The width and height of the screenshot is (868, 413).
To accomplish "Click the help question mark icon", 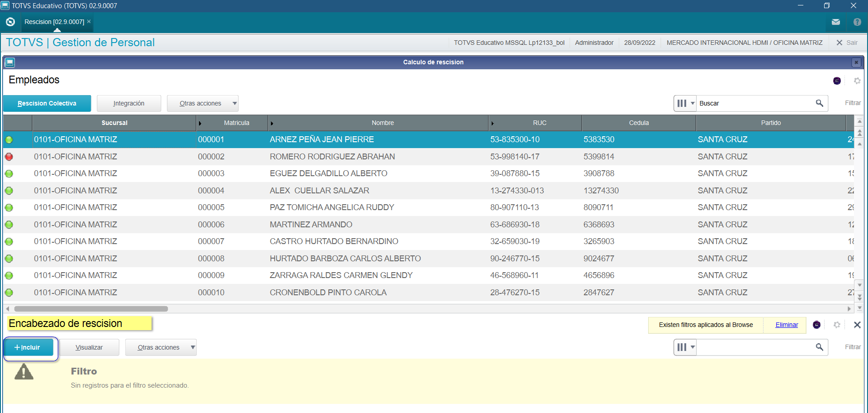I will point(857,22).
